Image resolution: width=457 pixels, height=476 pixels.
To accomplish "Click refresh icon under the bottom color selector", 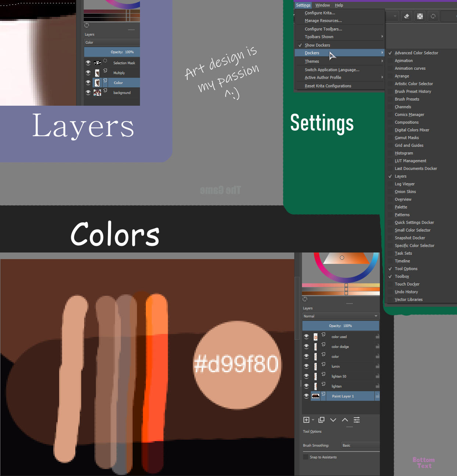I will [x=305, y=299].
